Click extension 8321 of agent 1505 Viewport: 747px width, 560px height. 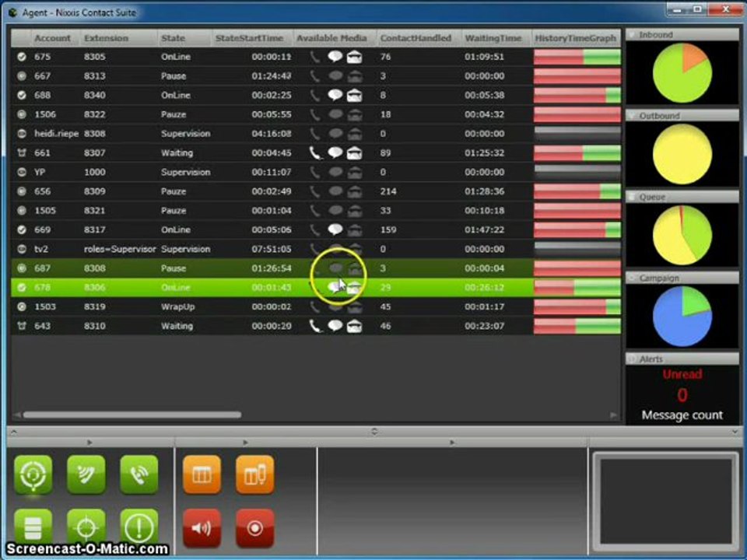[x=95, y=211]
